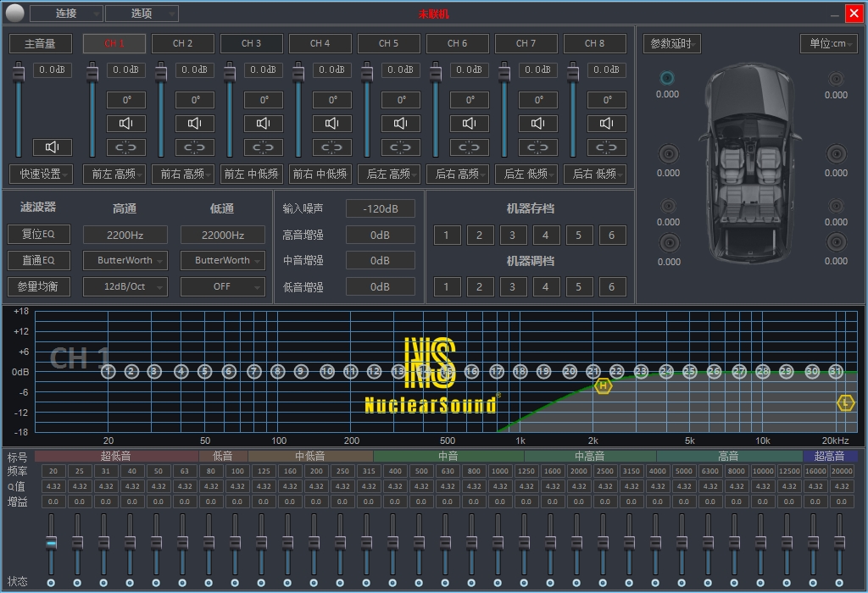Mute CH 6 with its speaker icon
The image size is (868, 593).
click(x=470, y=124)
